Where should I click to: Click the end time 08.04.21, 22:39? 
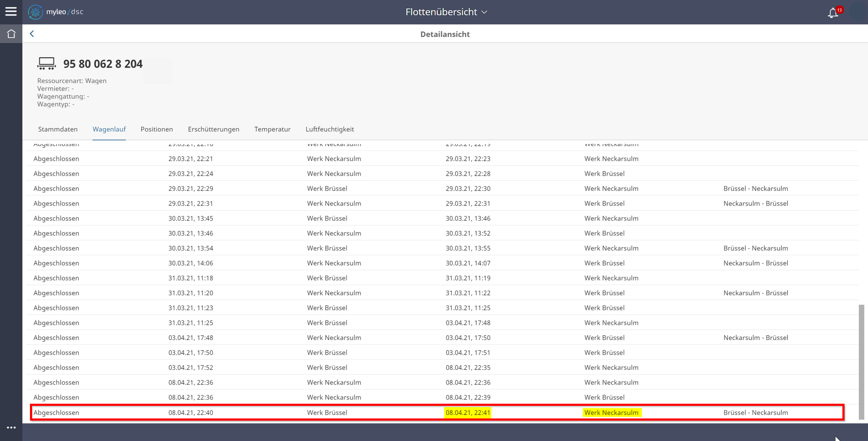click(468, 397)
